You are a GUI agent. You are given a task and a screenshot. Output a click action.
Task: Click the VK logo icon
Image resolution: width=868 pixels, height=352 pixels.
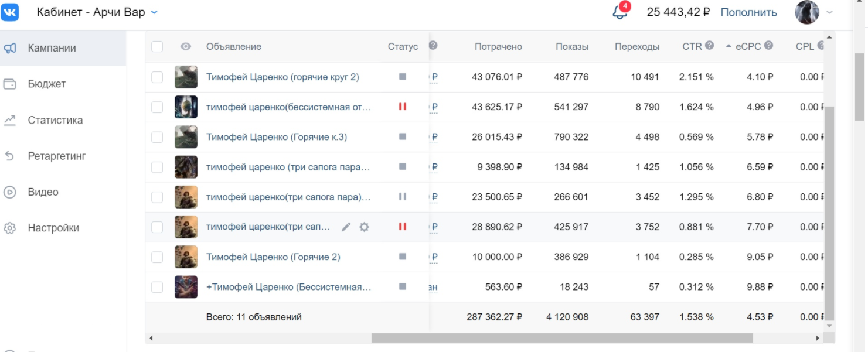[x=10, y=12]
